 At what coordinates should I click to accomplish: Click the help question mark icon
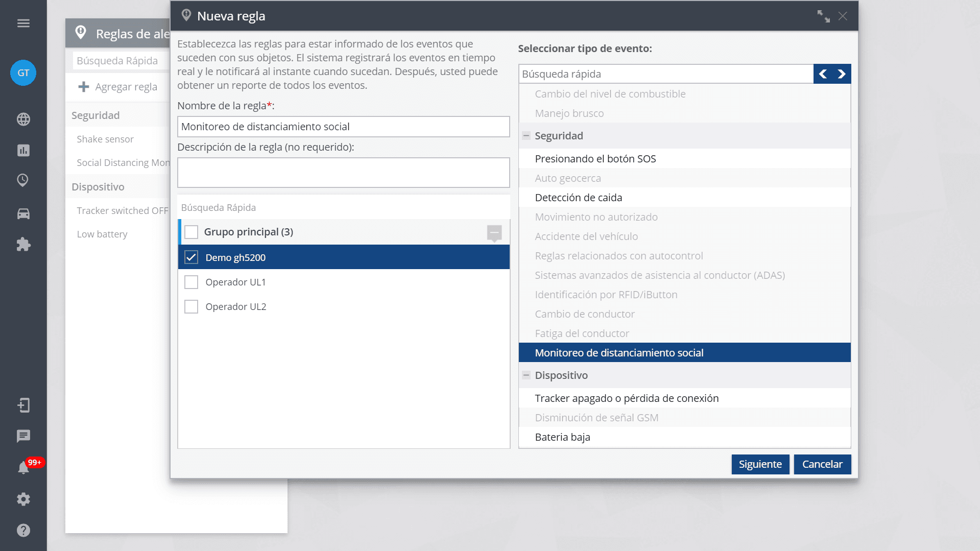coord(23,530)
